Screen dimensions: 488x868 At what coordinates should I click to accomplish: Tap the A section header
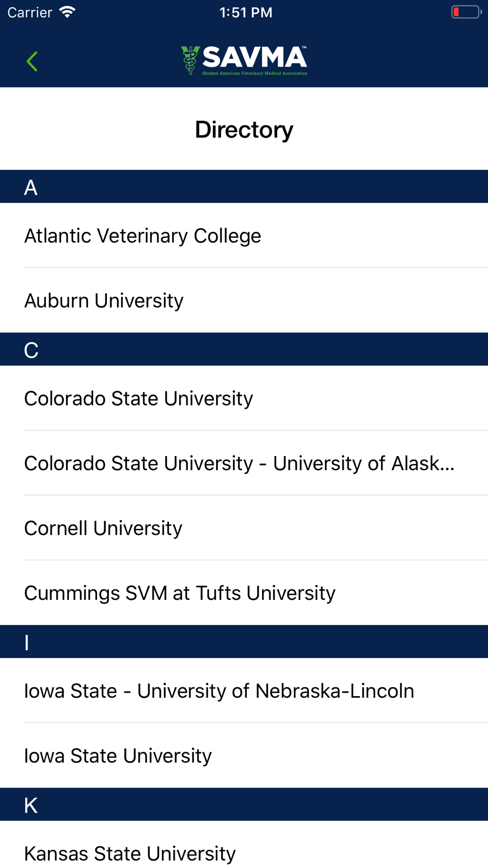[244, 186]
